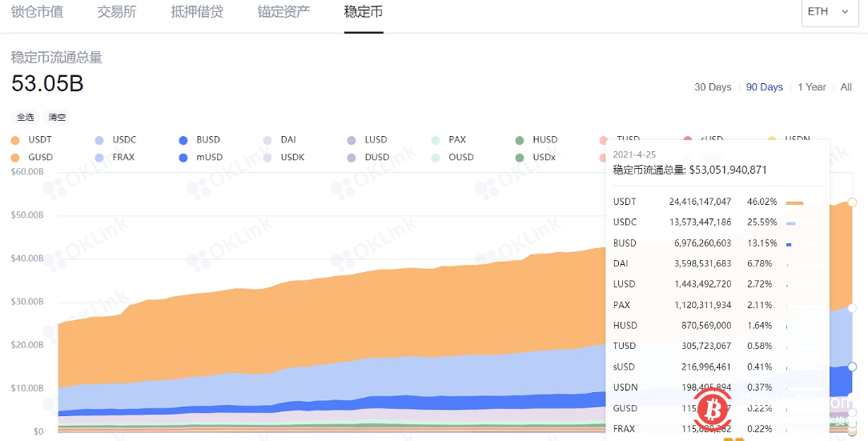The width and height of the screenshot is (868, 441).
Task: Click sUSD value 216,996,461
Action: (705, 367)
